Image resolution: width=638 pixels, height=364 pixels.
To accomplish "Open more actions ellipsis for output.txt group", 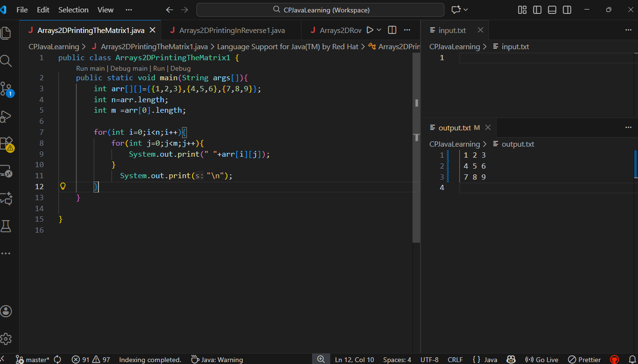I will [x=628, y=128].
